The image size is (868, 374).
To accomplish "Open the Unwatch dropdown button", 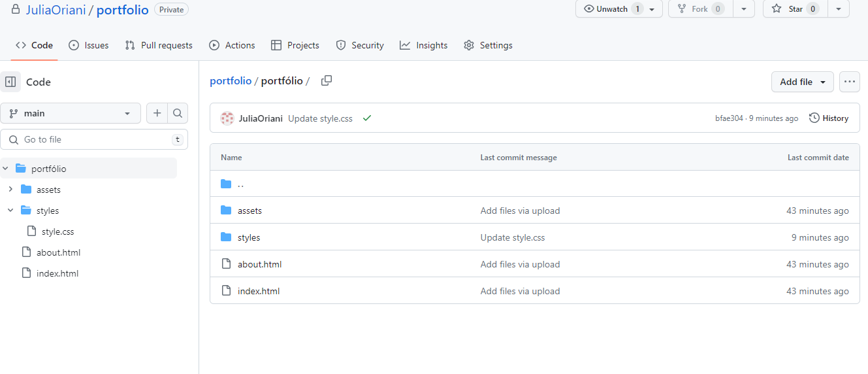I will pos(619,9).
